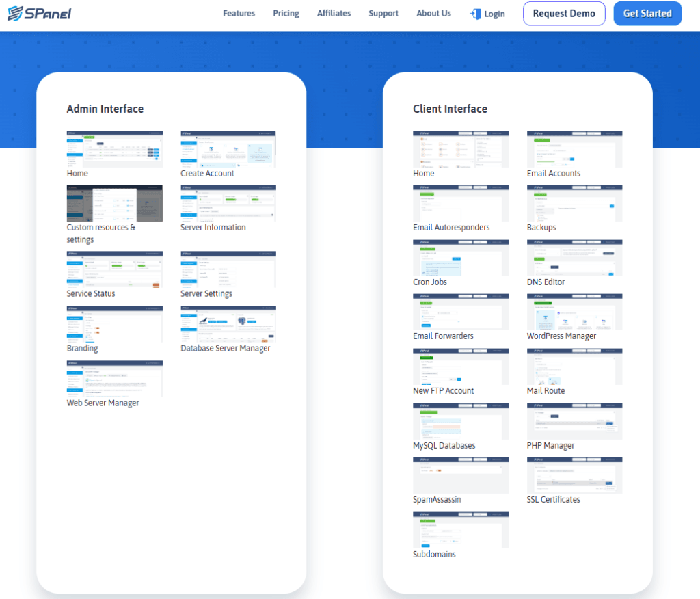Image resolution: width=700 pixels, height=599 pixels.
Task: Open the Client Home screenshot thumbnail
Action: pos(461,149)
